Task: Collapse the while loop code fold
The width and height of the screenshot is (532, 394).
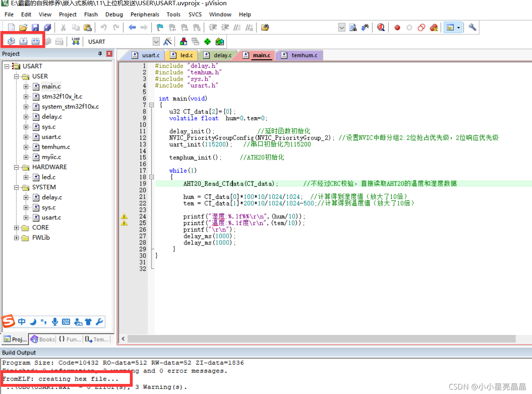Action: point(152,177)
